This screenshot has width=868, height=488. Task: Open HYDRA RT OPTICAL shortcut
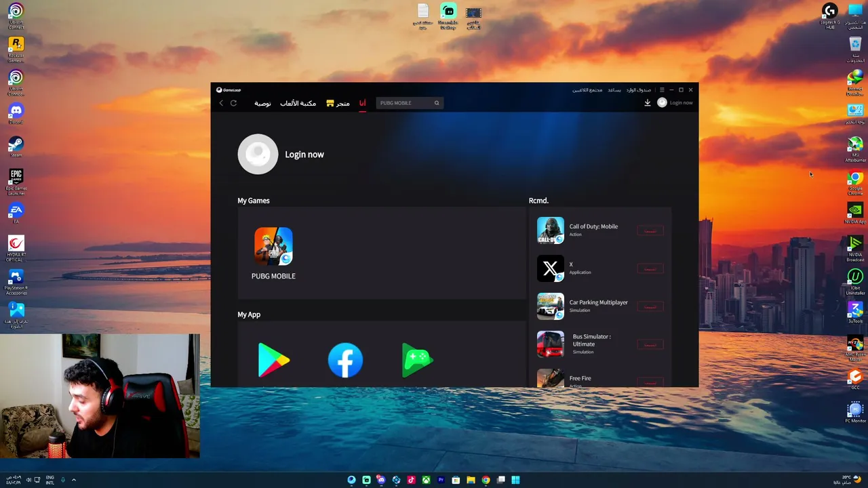click(x=16, y=248)
